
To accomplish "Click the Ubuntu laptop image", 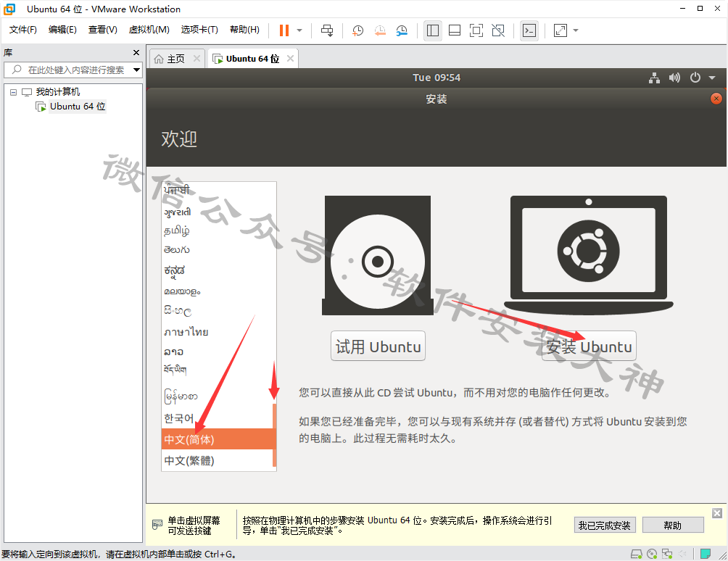I will 589,256.
